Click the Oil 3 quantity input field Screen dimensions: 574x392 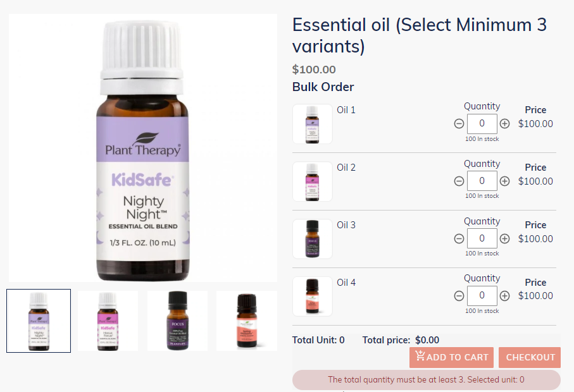click(482, 238)
